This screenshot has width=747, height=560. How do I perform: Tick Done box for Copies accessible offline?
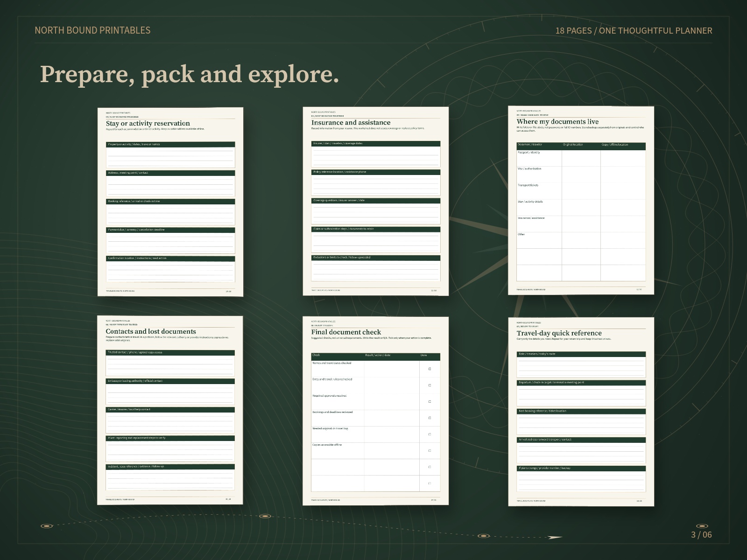(x=430, y=451)
